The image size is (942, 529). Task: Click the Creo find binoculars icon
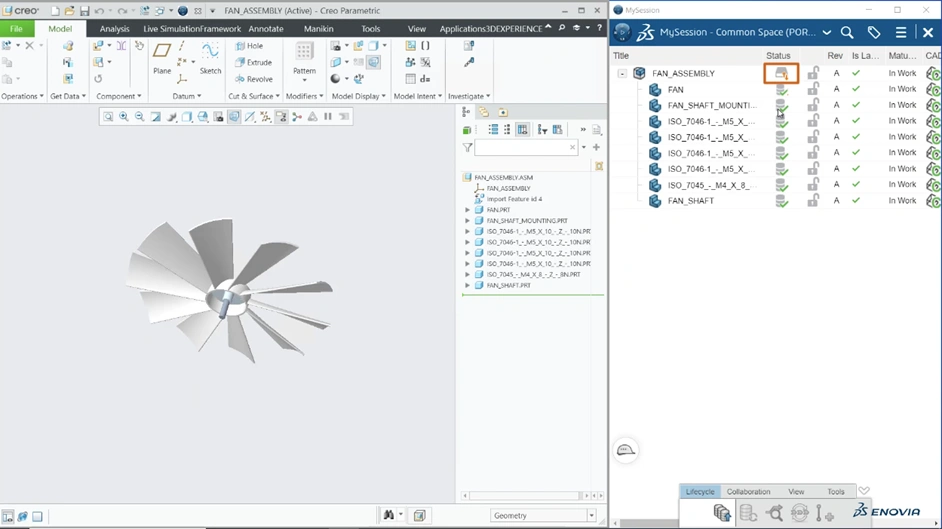pos(389,515)
